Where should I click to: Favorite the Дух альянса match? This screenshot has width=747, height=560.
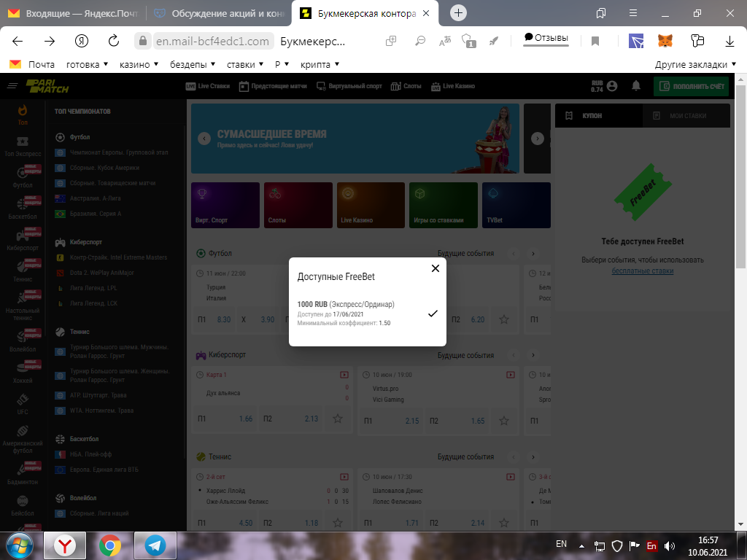point(338,419)
